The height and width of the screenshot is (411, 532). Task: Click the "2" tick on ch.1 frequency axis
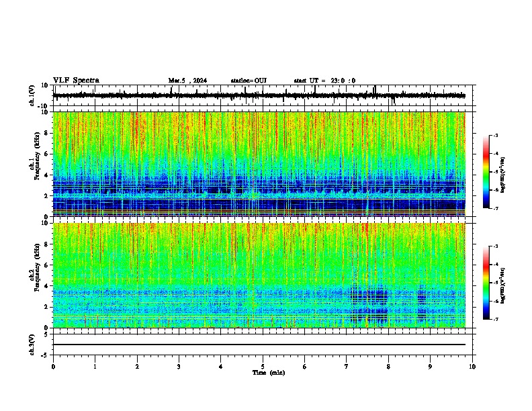click(46, 196)
